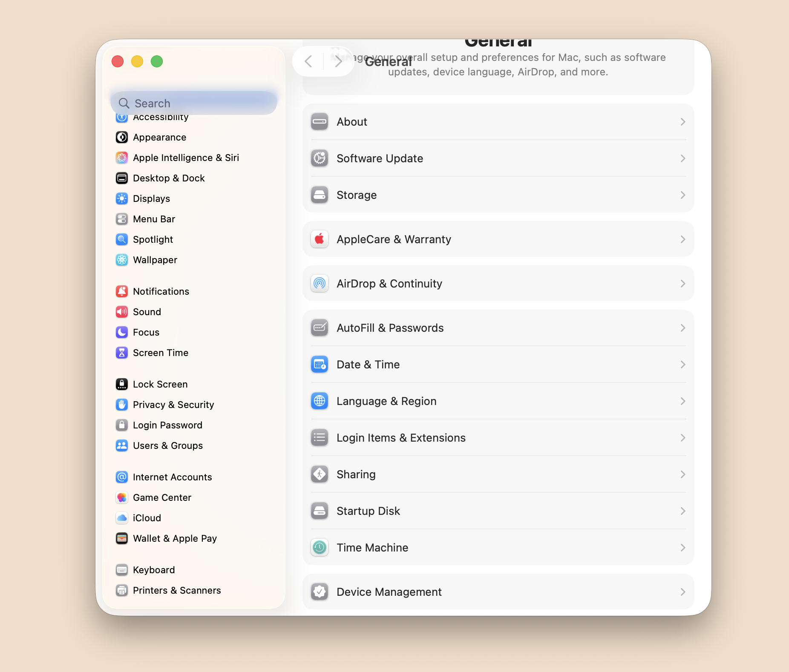Click the "Date & Time" label
This screenshot has height=672, width=789.
[368, 365]
